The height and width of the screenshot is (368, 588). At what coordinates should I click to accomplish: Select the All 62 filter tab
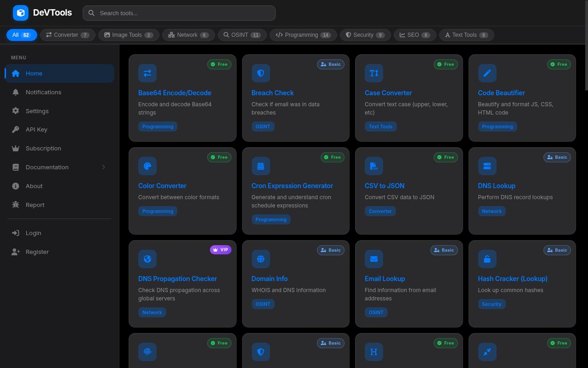coord(22,35)
